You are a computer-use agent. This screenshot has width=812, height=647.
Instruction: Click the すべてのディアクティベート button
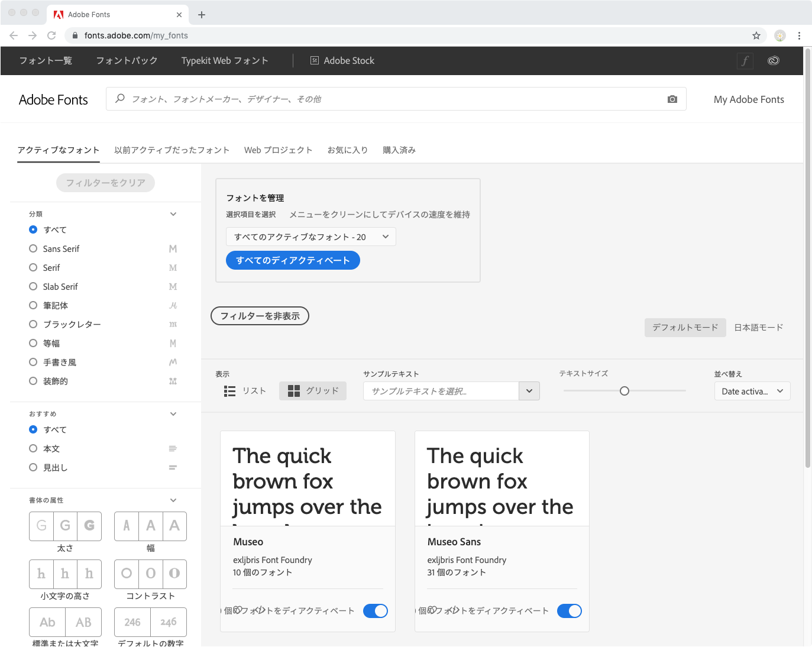(293, 260)
